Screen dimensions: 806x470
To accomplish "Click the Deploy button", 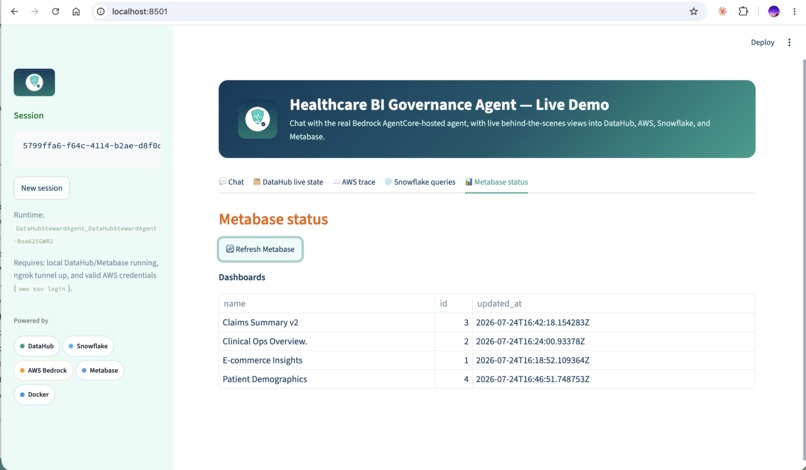I will (762, 42).
